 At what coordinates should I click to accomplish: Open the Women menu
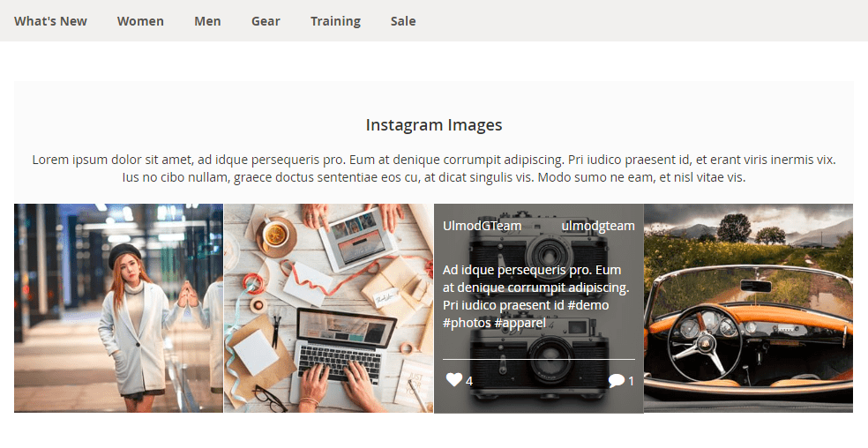pyautogui.click(x=140, y=21)
